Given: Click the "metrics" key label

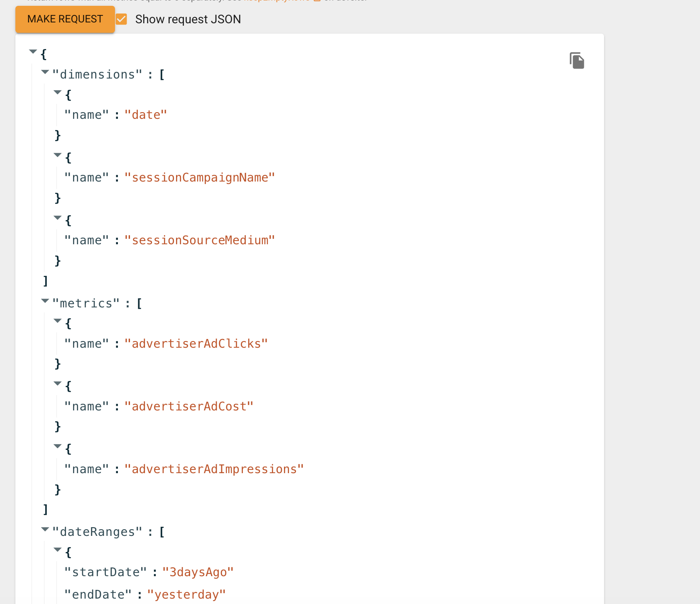Looking at the screenshot, I should point(86,303).
